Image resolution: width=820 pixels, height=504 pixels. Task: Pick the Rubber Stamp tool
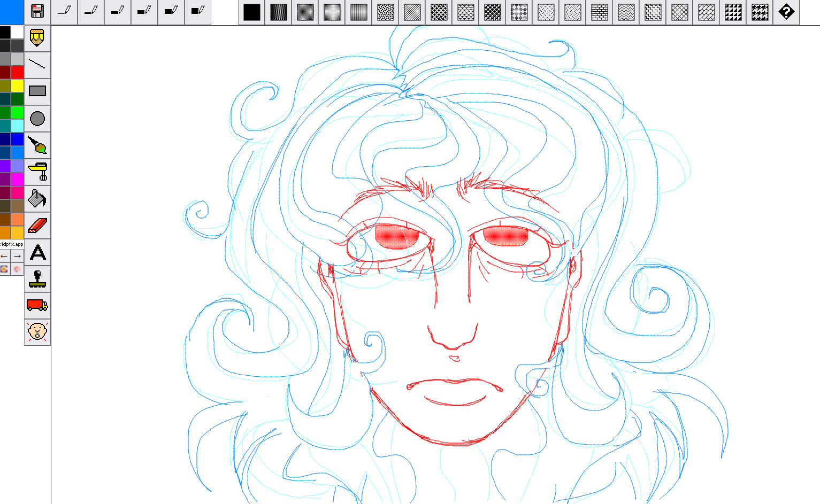(37, 279)
